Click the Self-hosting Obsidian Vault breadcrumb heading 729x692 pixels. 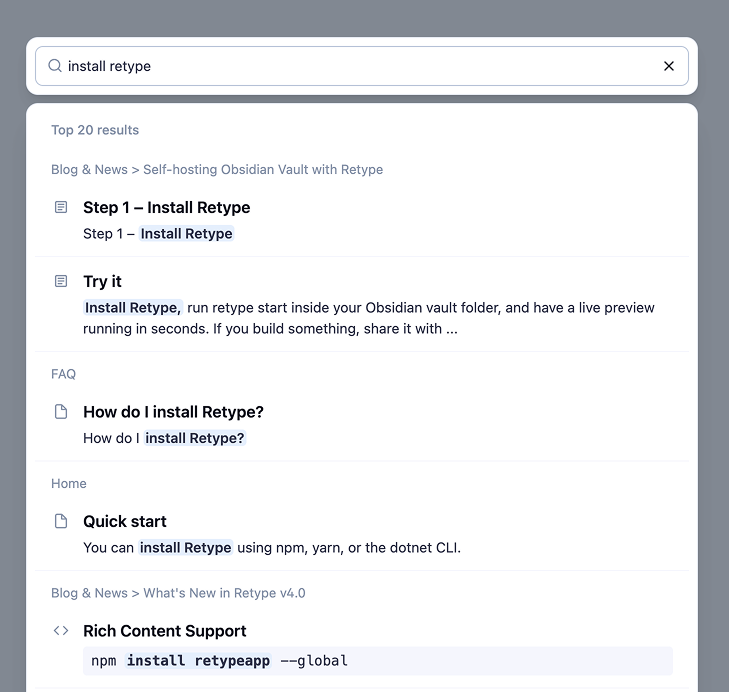pyautogui.click(x=217, y=170)
